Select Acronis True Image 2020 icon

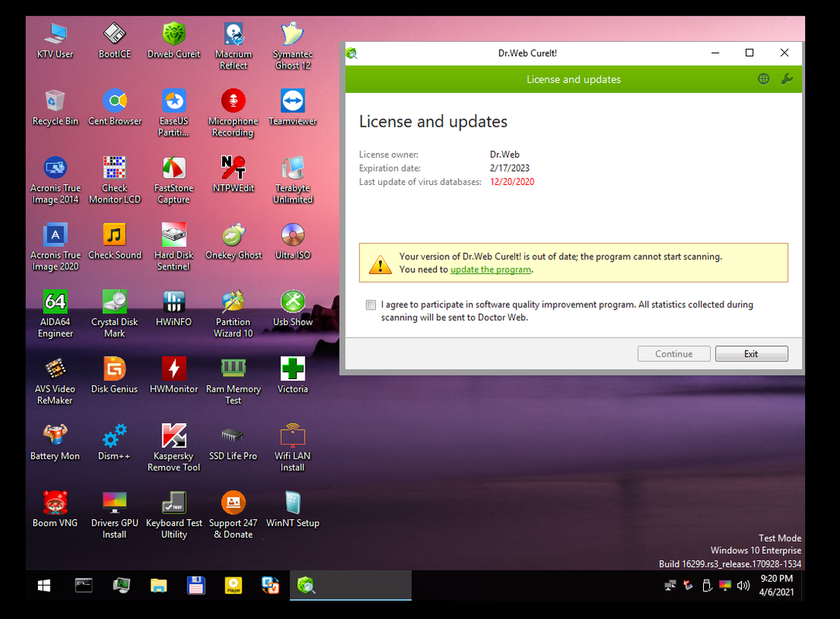click(x=55, y=247)
